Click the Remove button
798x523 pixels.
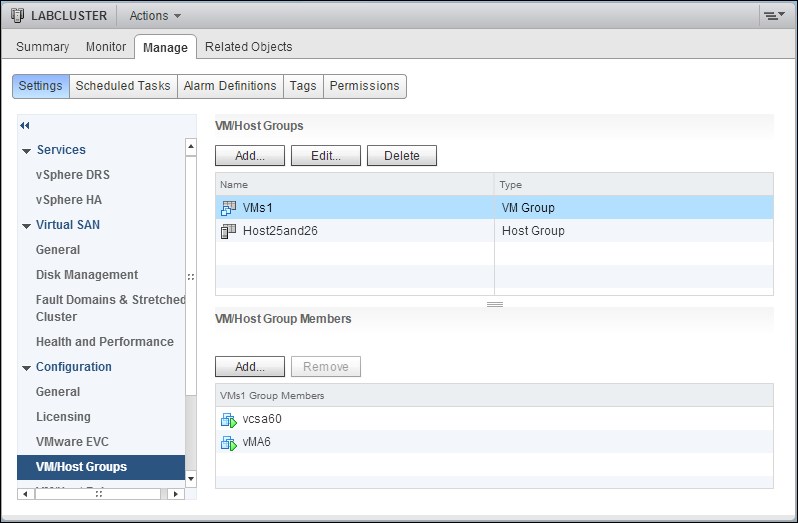[326, 367]
